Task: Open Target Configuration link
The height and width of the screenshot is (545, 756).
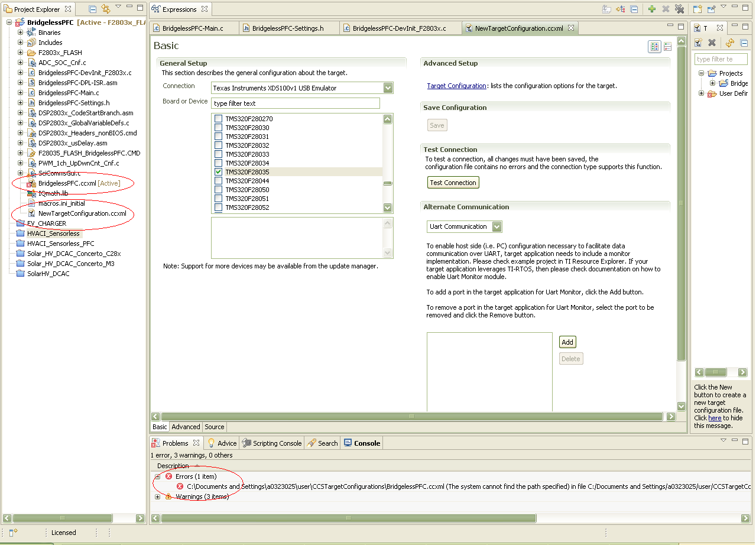Action: pos(456,86)
